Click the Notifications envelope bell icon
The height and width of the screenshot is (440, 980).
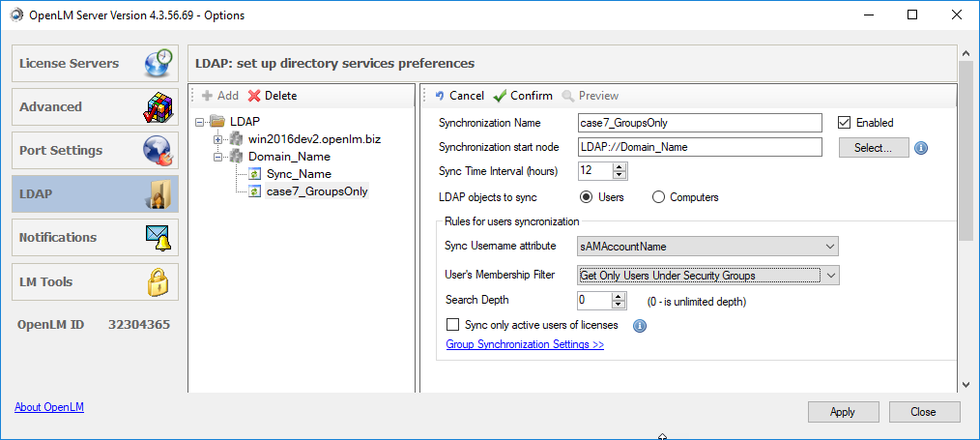coord(158,238)
